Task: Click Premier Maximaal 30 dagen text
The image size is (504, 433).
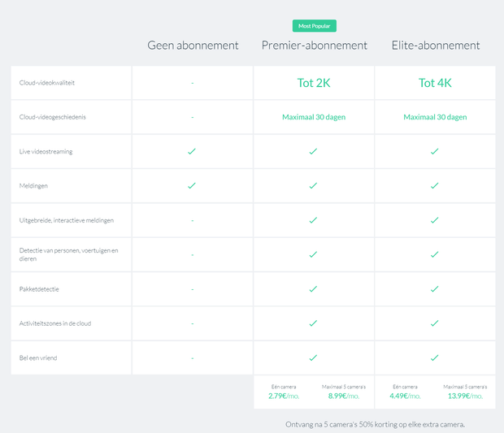Action: pos(314,117)
